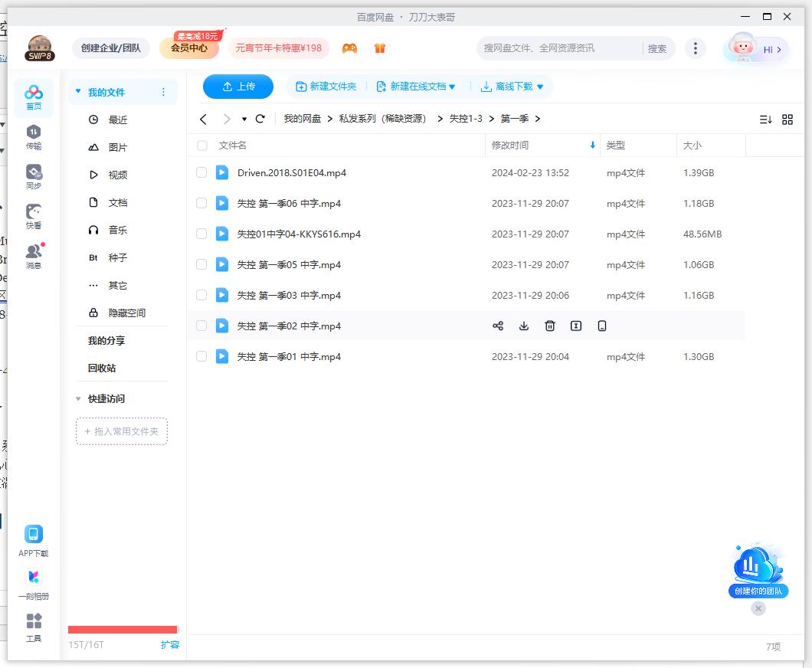
Task: Open 一刻相册 from the sidebar
Action: (x=33, y=580)
